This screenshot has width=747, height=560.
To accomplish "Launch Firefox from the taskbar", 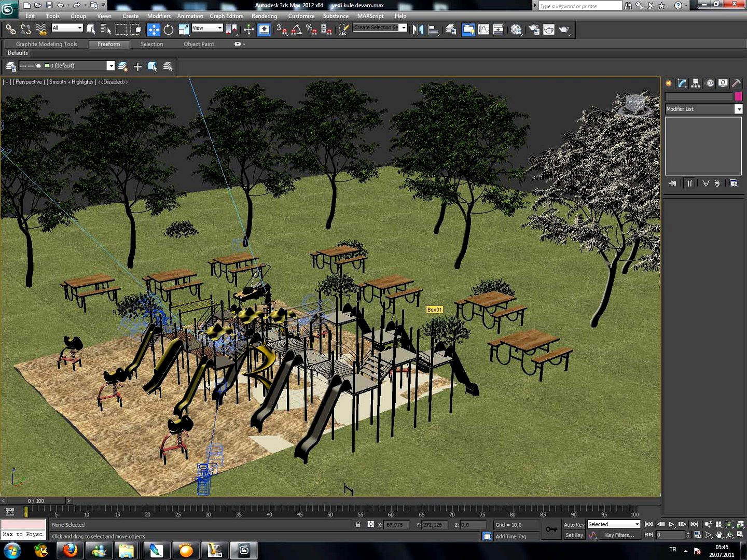I will coord(70,551).
